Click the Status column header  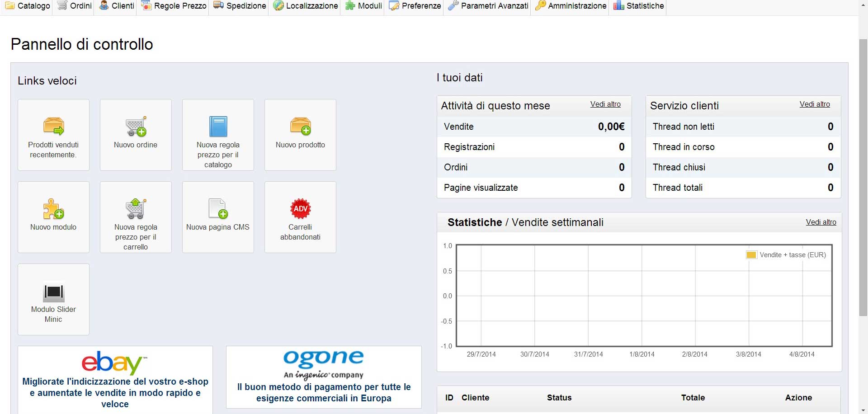(x=559, y=398)
